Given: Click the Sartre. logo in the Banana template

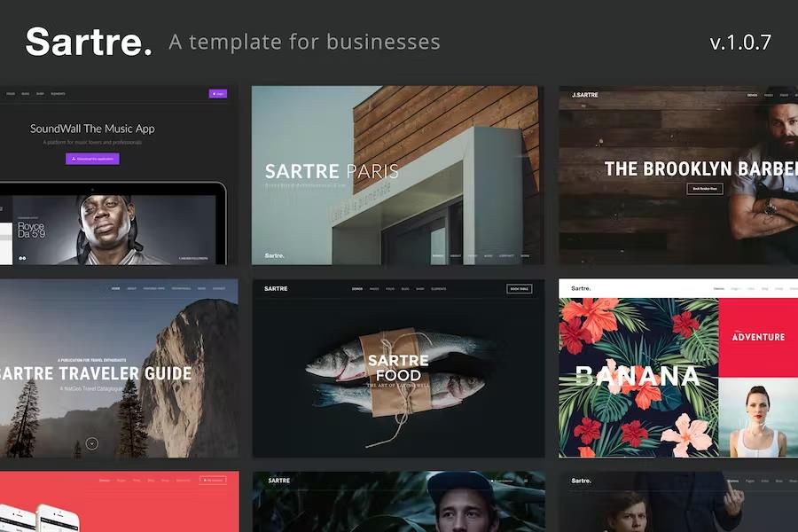Looking at the screenshot, I should tap(581, 288).
